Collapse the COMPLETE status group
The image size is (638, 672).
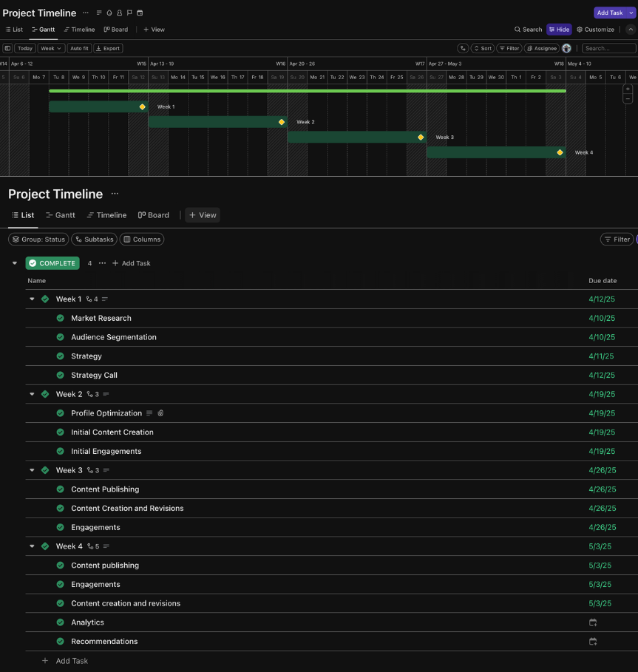[15, 263]
